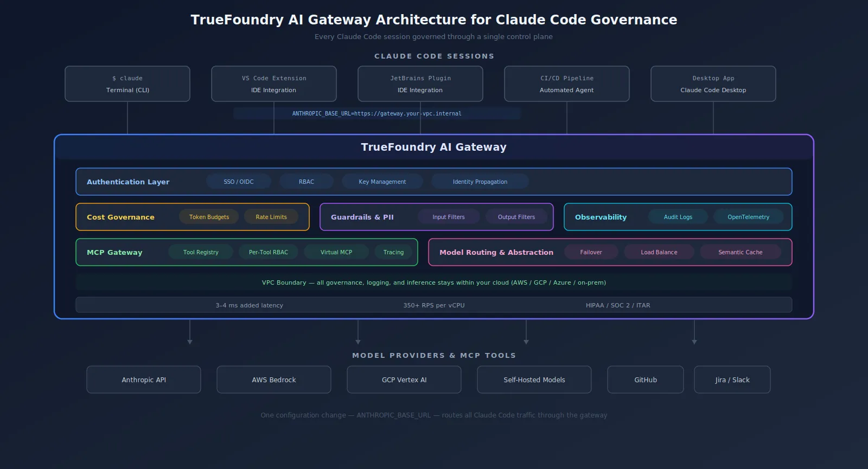Select the Key Management pill
This screenshot has width=868, height=469.
click(x=382, y=182)
